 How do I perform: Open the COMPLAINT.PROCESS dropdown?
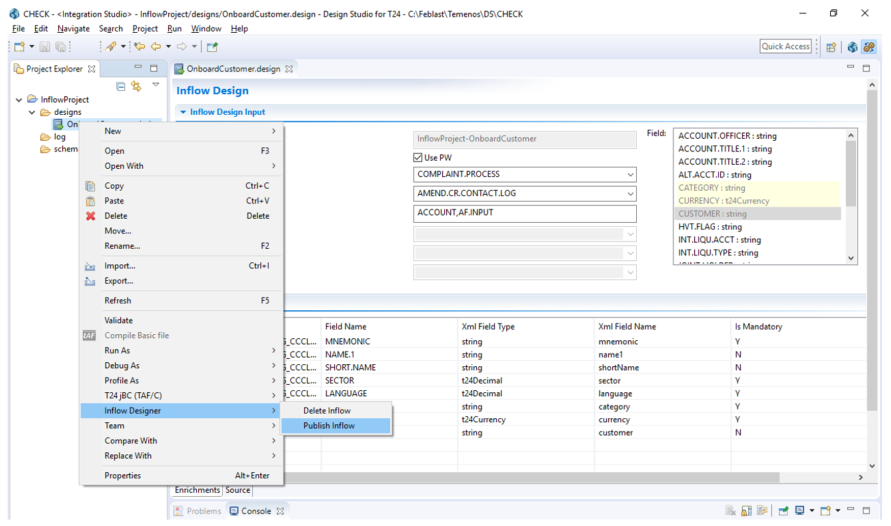pyautogui.click(x=630, y=175)
